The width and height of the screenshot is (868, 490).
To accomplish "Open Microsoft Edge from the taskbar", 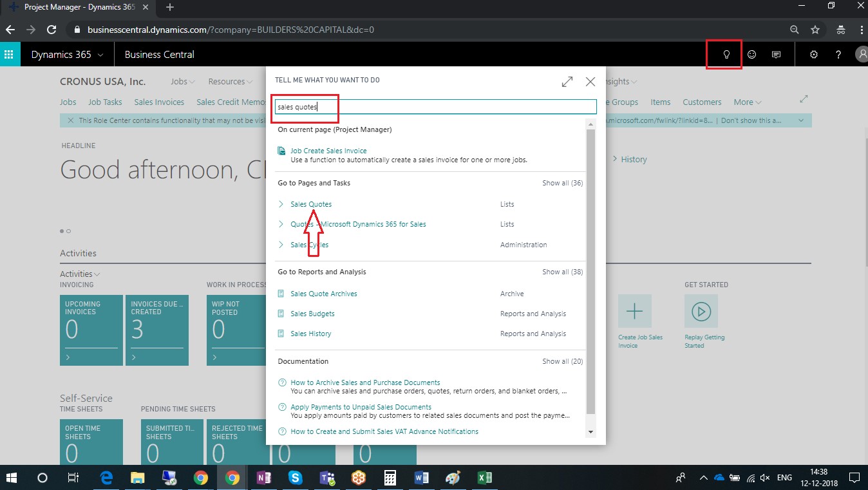I will pos(106,478).
